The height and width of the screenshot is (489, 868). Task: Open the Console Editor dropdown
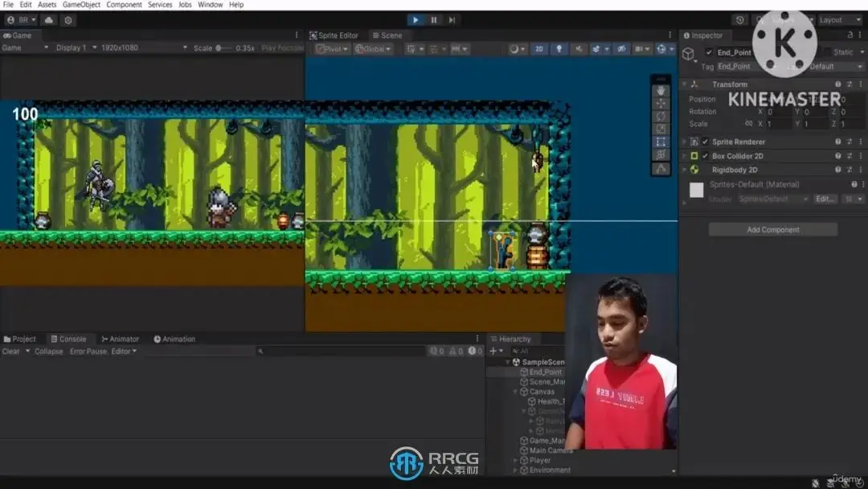point(124,351)
